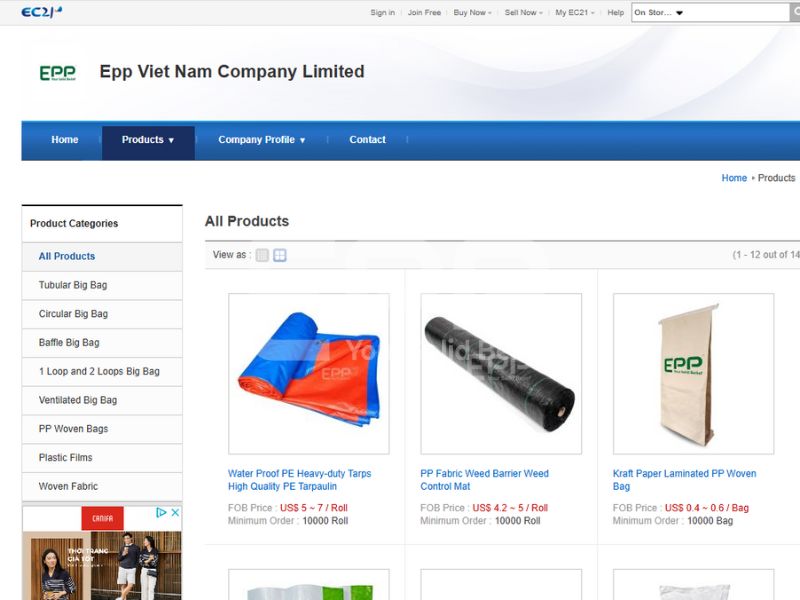This screenshot has width=800, height=600.
Task: Switch to grid view icon
Action: [280, 255]
